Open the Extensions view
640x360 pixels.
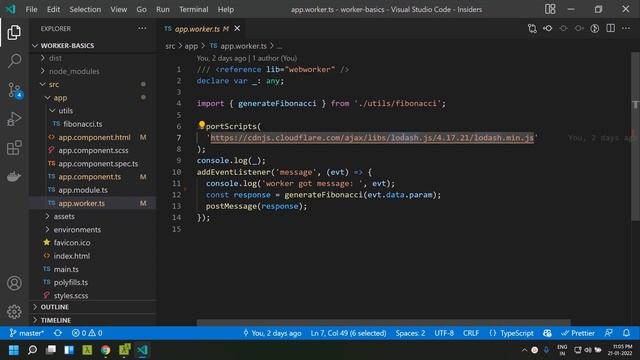(14, 147)
